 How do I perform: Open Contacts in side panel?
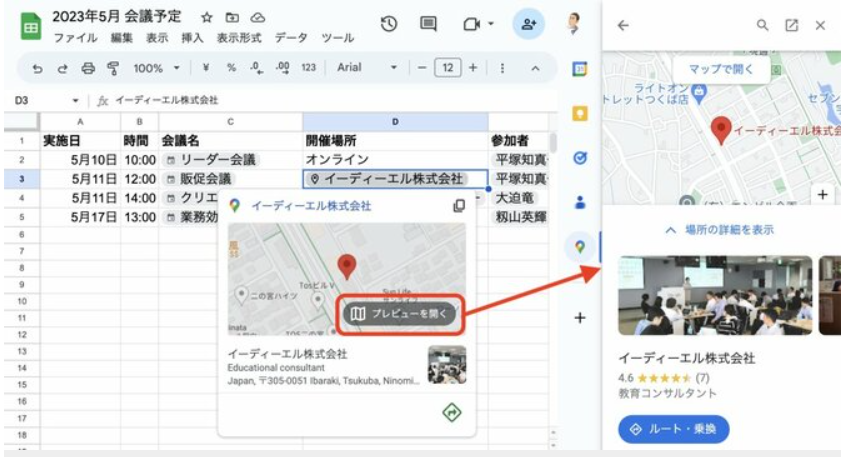pyautogui.click(x=579, y=202)
